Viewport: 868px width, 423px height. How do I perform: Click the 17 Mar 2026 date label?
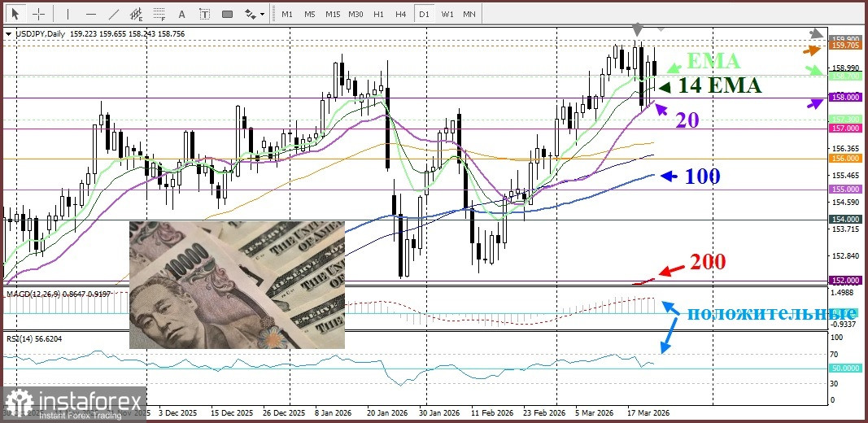tap(648, 413)
